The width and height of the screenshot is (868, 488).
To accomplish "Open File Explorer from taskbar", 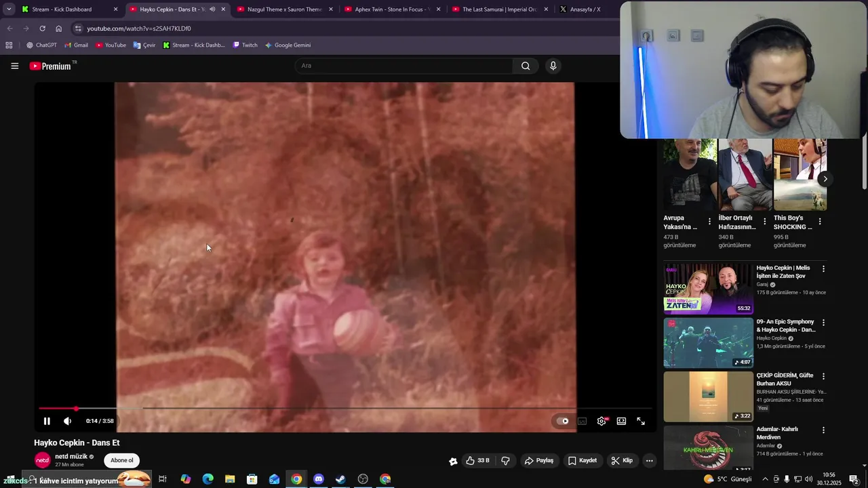I will [230, 479].
